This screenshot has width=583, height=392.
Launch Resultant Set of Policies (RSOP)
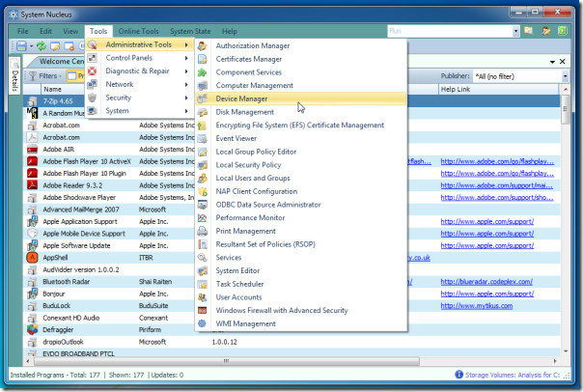tap(301, 244)
